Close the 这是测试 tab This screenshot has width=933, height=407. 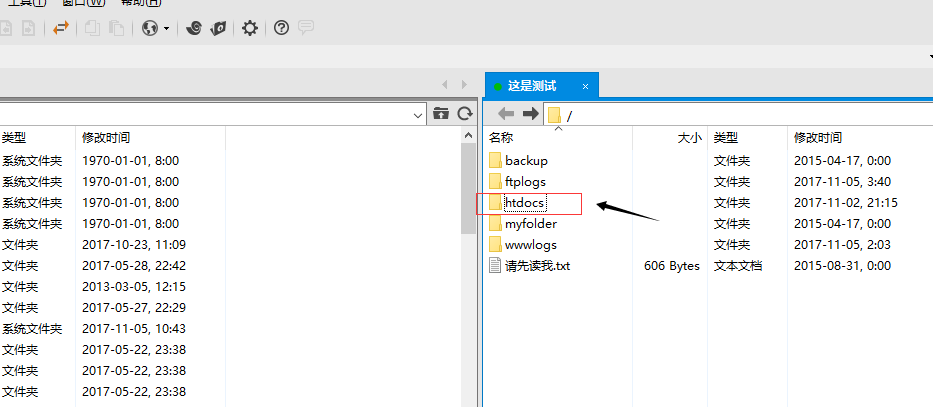click(585, 87)
